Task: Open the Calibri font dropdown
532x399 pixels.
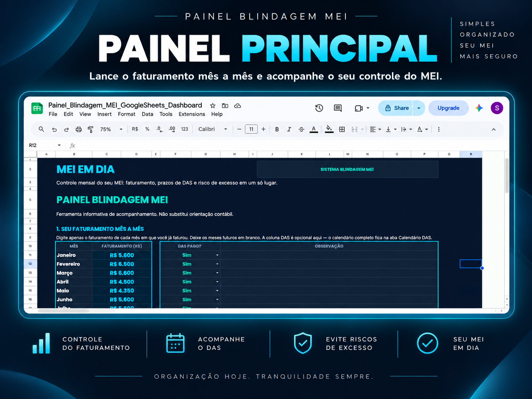Action: [x=213, y=129]
